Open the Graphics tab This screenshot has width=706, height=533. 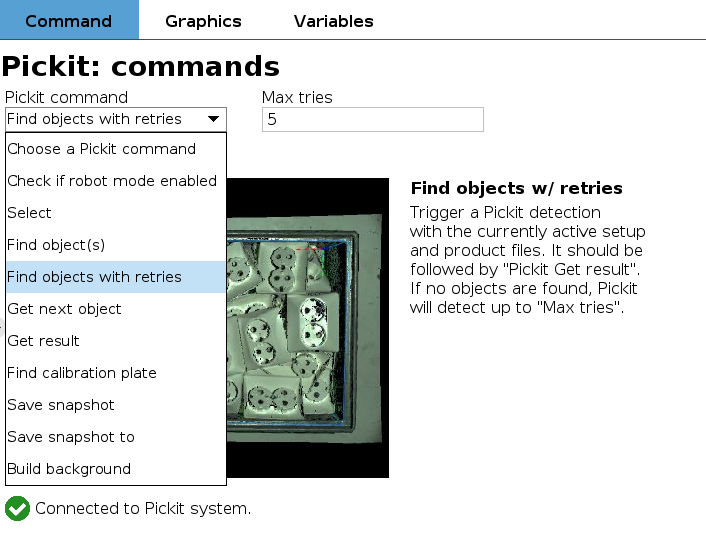pyautogui.click(x=203, y=21)
